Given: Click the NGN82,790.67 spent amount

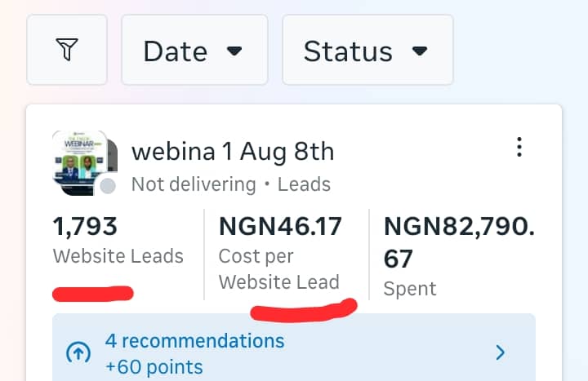Looking at the screenshot, I should 459,241.
